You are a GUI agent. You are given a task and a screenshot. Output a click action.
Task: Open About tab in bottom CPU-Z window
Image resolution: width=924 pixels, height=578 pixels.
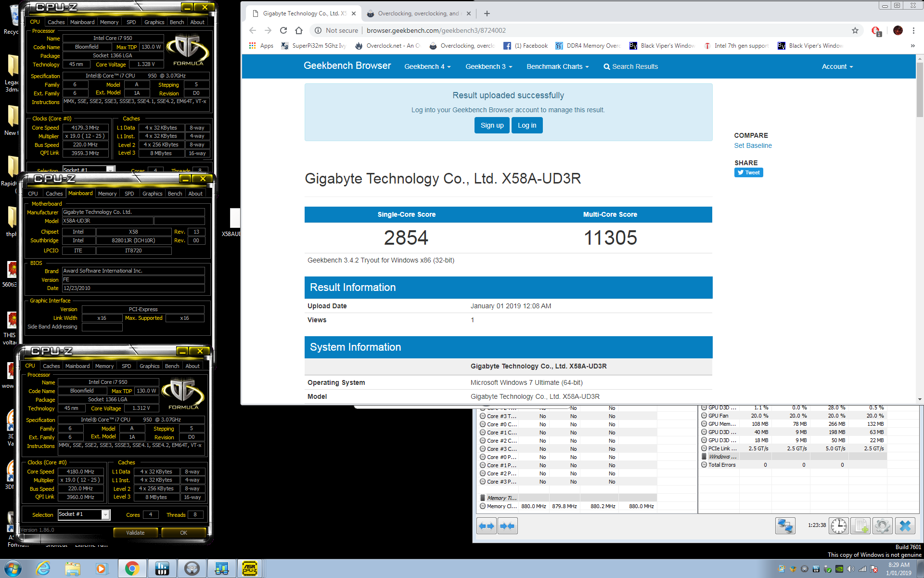click(x=192, y=366)
